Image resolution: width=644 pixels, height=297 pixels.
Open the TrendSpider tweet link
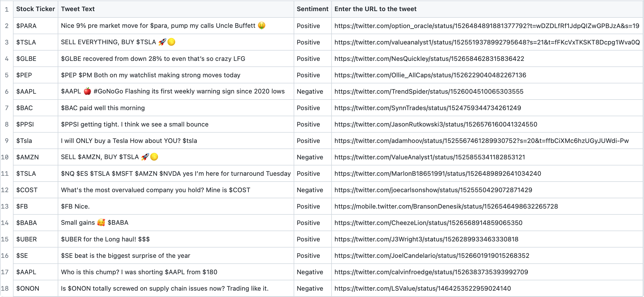429,91
